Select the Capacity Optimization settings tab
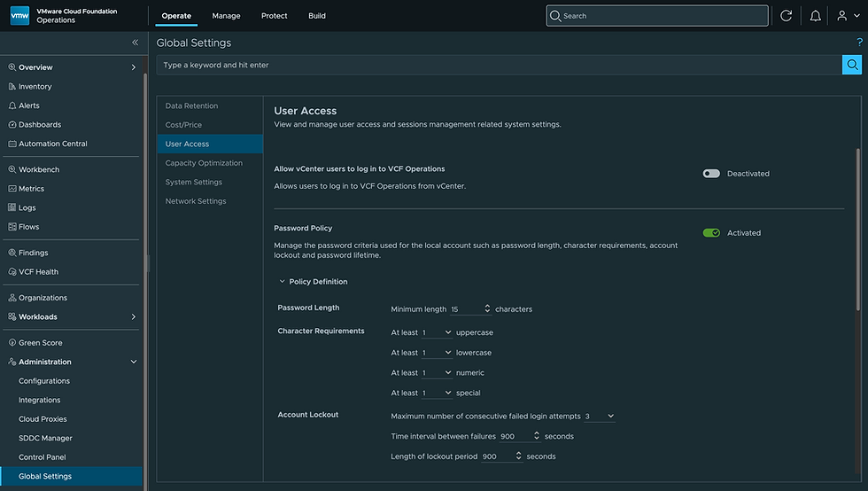This screenshot has height=491, width=868. (x=210, y=163)
